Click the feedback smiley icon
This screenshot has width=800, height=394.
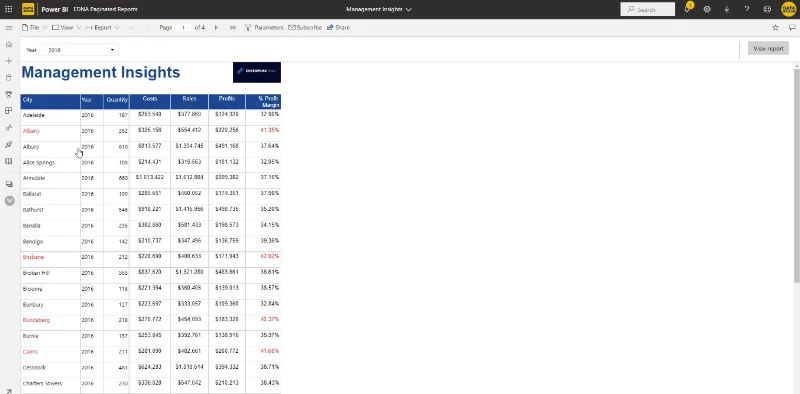tap(767, 9)
